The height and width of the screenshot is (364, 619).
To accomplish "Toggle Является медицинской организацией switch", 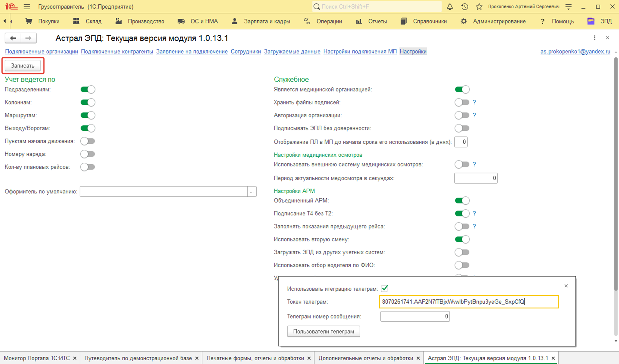I will (462, 89).
